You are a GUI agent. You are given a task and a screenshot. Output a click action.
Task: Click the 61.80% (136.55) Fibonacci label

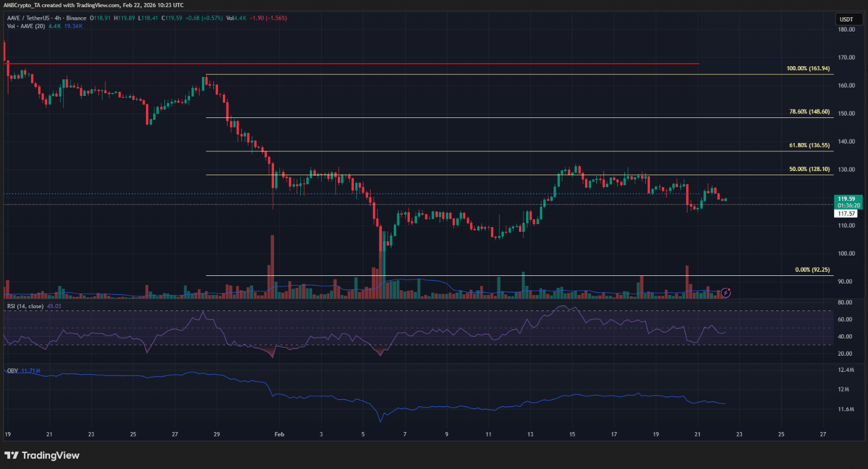[x=811, y=145]
